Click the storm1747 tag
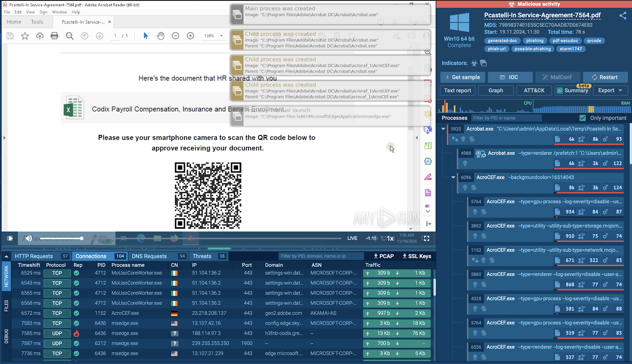 coord(571,49)
